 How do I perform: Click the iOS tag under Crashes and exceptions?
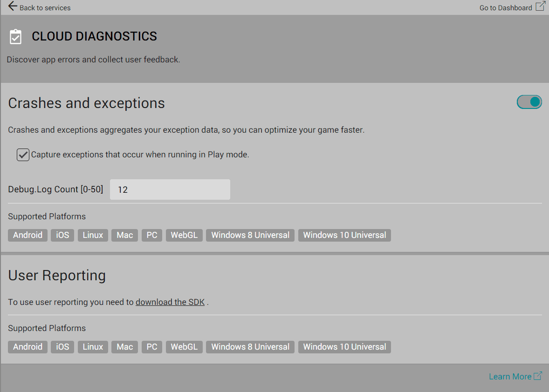click(62, 235)
